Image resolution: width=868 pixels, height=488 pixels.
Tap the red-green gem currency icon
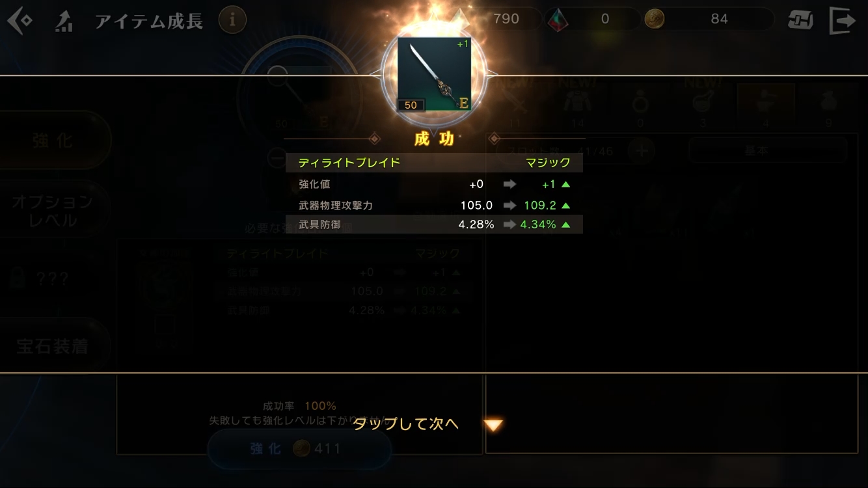(557, 20)
